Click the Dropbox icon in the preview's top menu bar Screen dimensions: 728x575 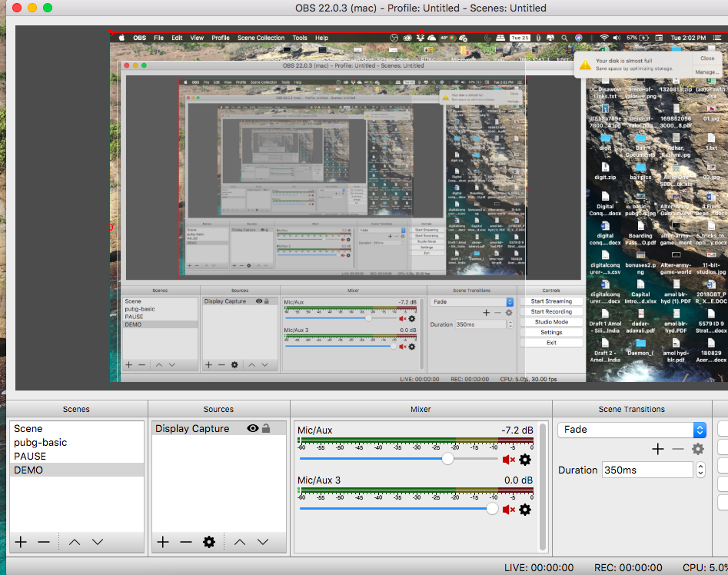[421, 38]
